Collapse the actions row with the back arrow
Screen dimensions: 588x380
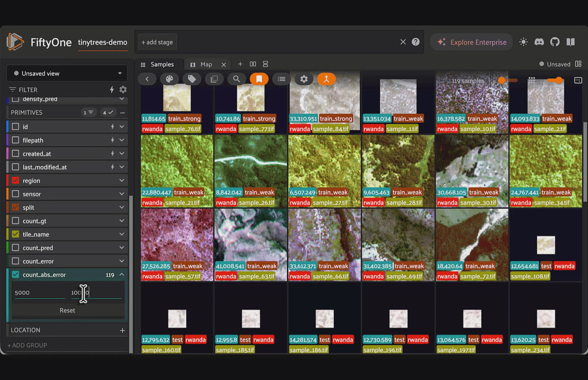coord(147,79)
